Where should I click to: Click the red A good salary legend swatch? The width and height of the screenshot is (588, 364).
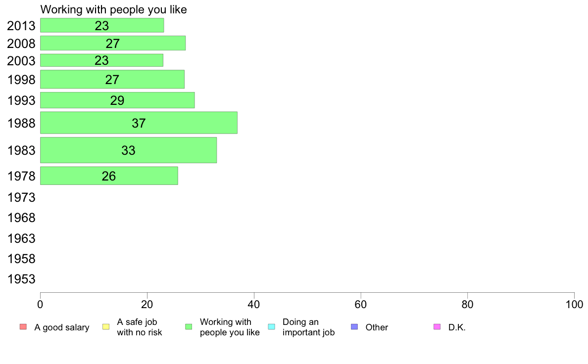click(x=23, y=327)
